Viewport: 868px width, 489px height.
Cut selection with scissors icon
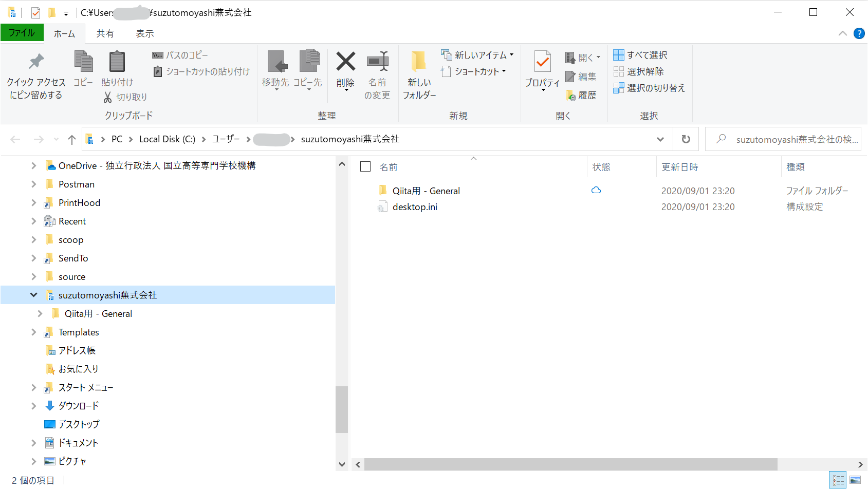(x=125, y=97)
